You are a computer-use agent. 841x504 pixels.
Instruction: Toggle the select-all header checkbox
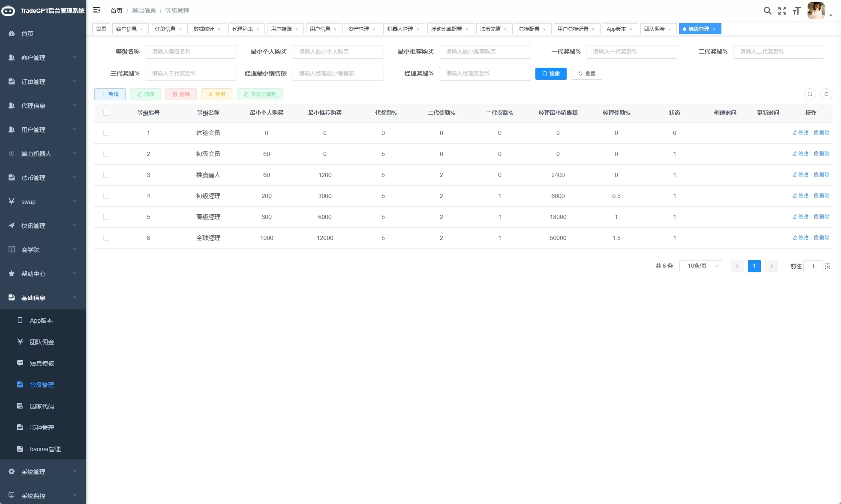coord(106,113)
